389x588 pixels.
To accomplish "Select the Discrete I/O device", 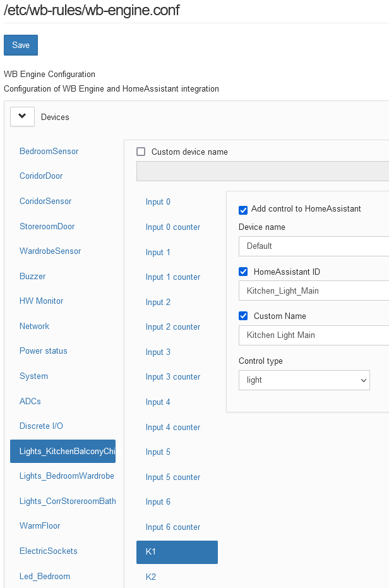I will (42, 426).
